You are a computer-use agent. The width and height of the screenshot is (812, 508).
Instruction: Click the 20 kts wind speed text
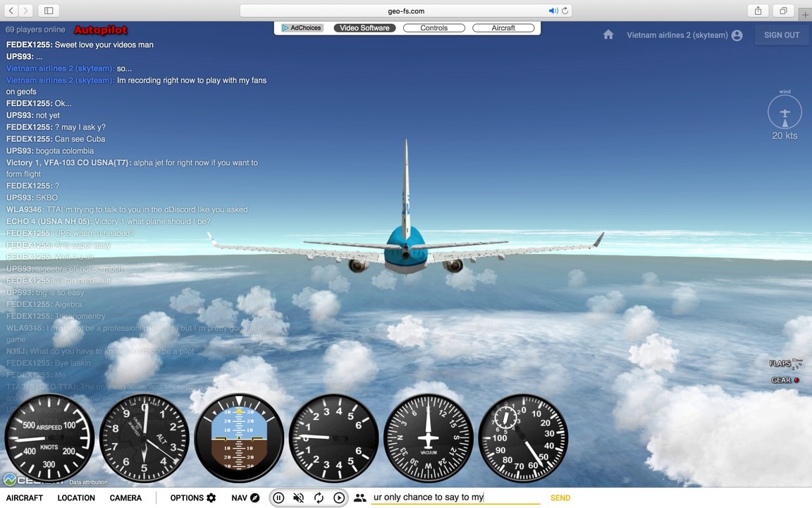785,135
